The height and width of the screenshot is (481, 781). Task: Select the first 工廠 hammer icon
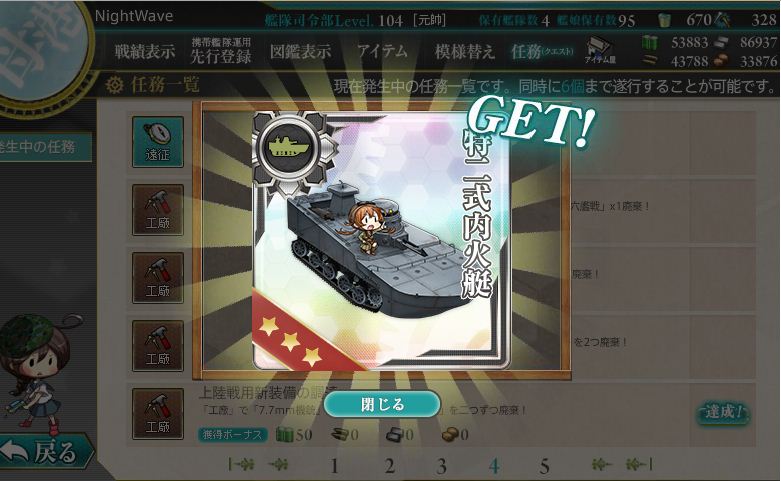tap(158, 210)
